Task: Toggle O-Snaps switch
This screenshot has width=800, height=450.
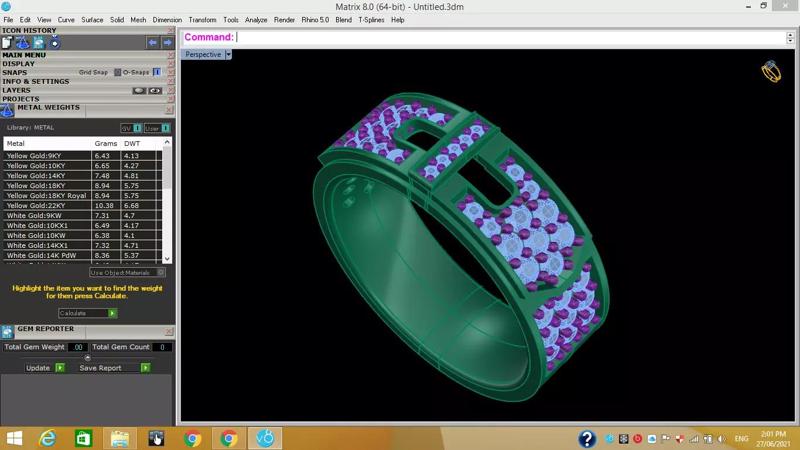Action: click(x=157, y=72)
